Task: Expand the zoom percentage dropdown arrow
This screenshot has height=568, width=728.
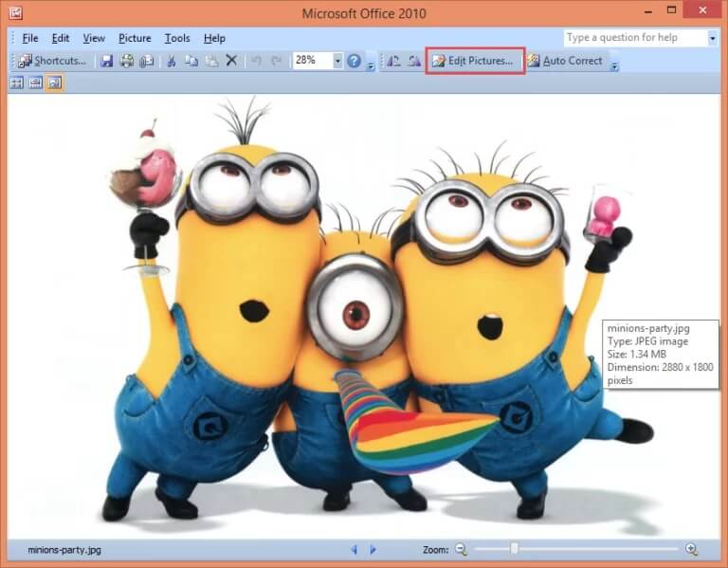Action: [x=338, y=61]
